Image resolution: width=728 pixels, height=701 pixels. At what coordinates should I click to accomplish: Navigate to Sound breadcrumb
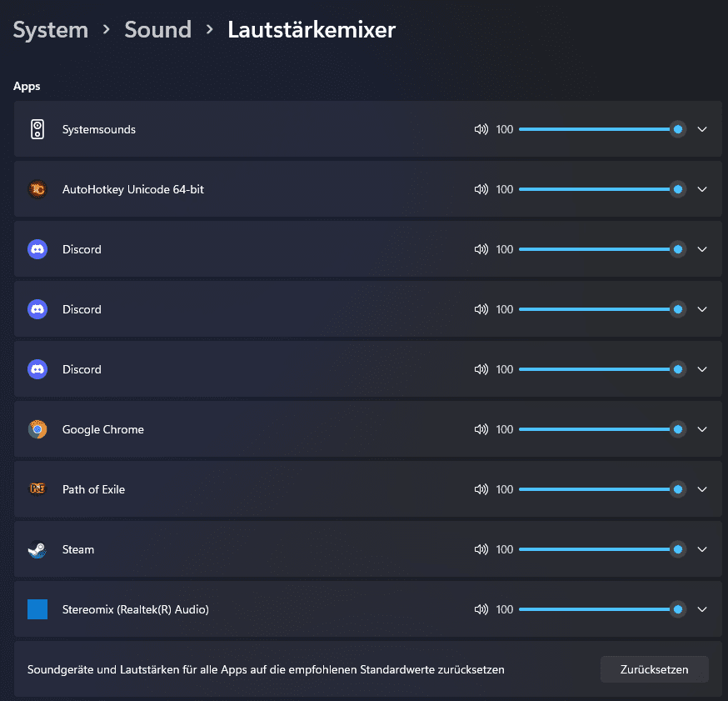click(x=157, y=30)
